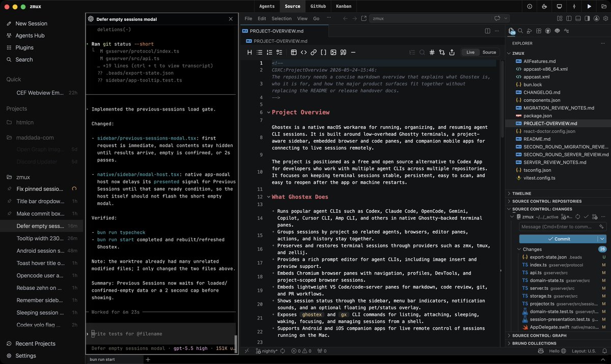This screenshot has width=611, height=364.
Task: Open accounts profile icon in editor header
Action: pos(596,18)
